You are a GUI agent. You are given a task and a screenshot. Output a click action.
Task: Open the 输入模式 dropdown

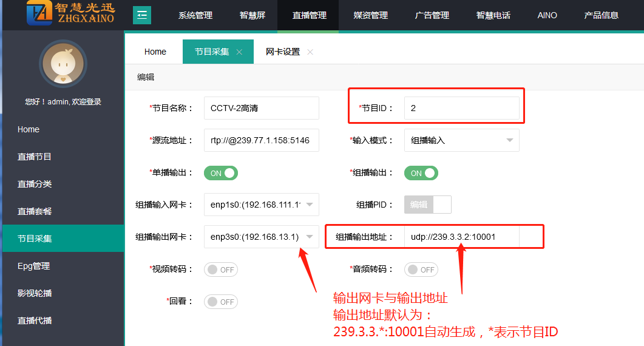coord(461,140)
